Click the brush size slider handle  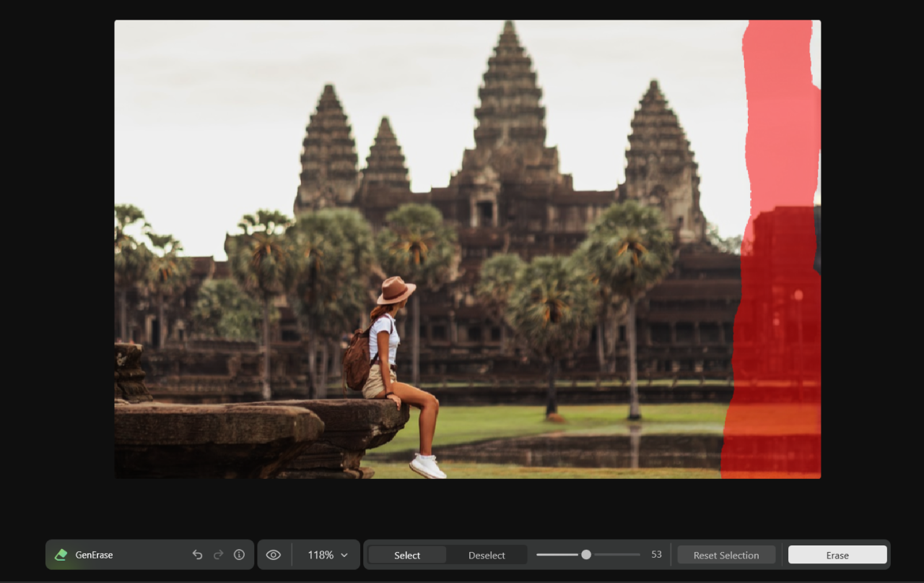586,555
